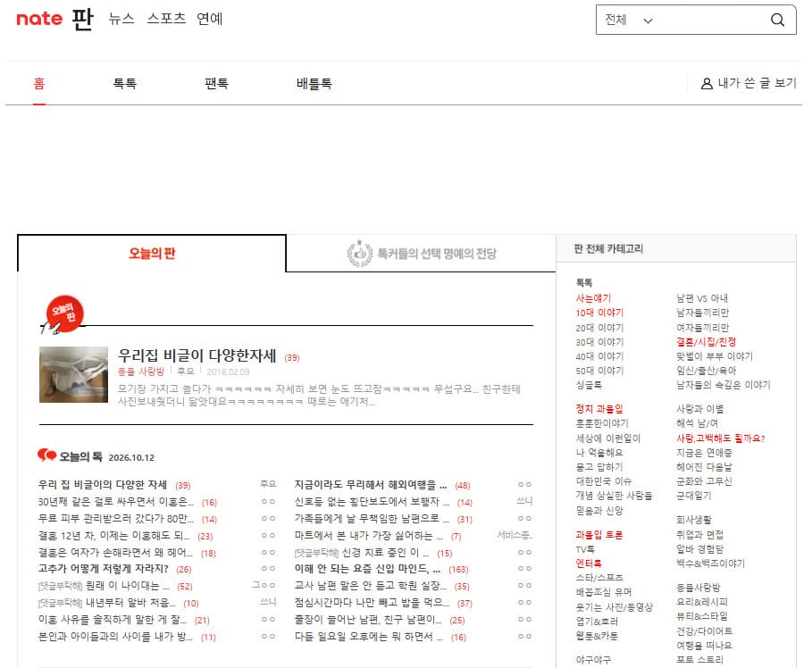
Task: Click the 판 logo beside nate
Action: pyautogui.click(x=82, y=19)
